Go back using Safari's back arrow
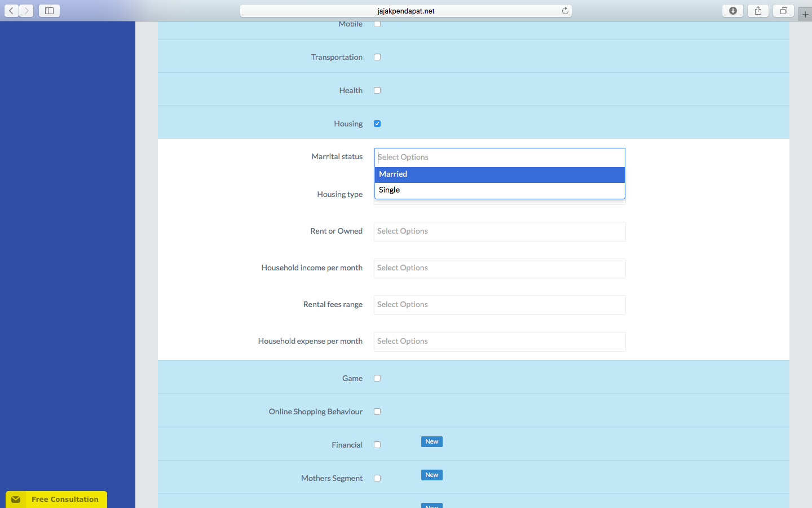 coord(11,11)
